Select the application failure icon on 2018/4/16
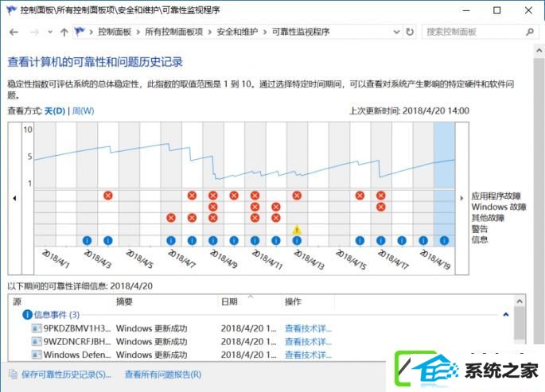The width and height of the screenshot is (545, 392). coord(360,196)
